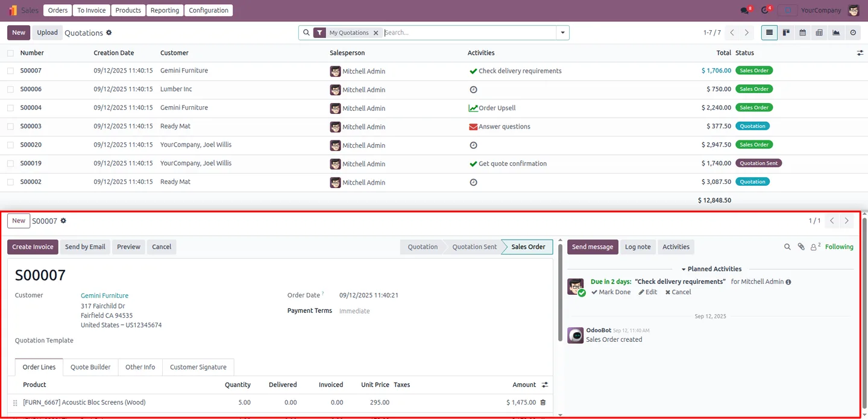Switch to Activity view icon

pyautogui.click(x=852, y=33)
